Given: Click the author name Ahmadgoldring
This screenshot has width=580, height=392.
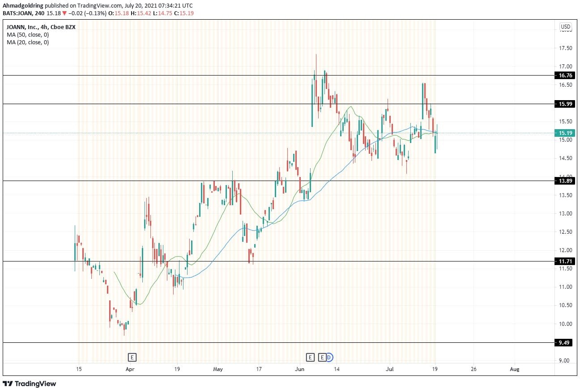Looking at the screenshot, I should point(22,5).
